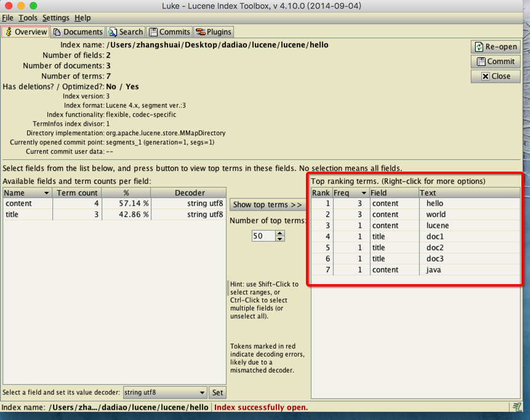This screenshot has width=530, height=420.
Task: Open the Help menu
Action: [82, 18]
